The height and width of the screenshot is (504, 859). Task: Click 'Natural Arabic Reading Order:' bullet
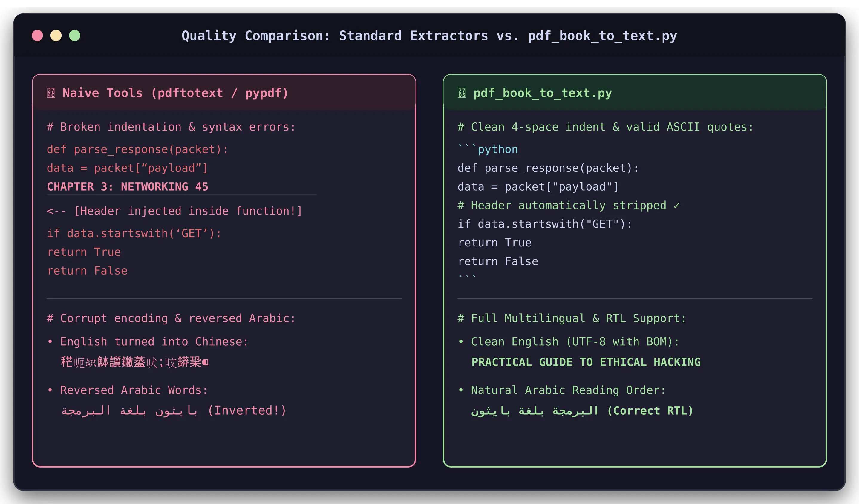coord(562,390)
